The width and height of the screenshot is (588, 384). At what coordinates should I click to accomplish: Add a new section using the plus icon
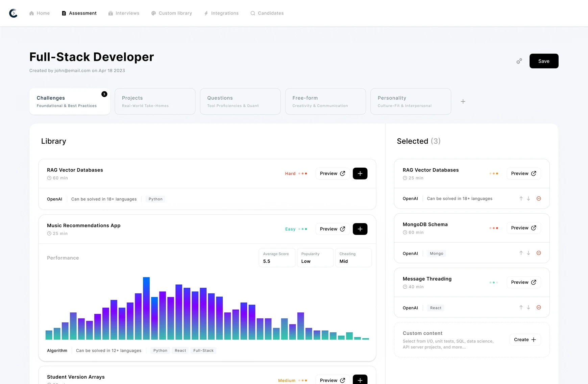tap(463, 101)
